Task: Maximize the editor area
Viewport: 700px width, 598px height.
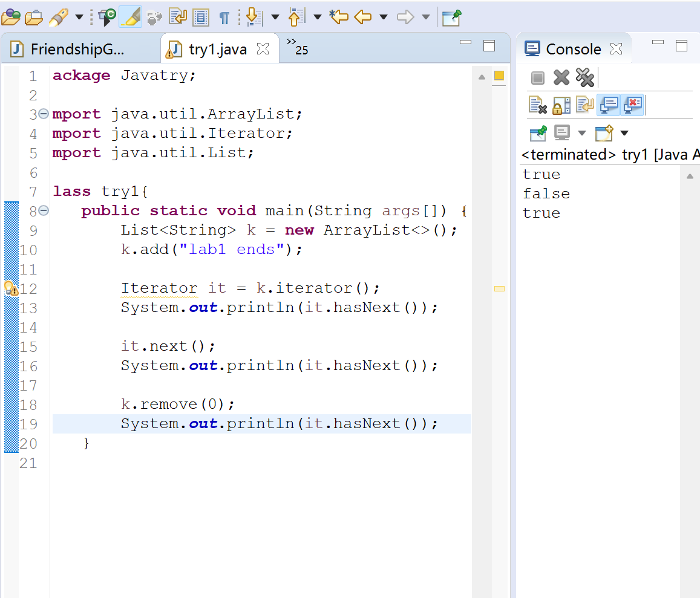Action: click(489, 45)
